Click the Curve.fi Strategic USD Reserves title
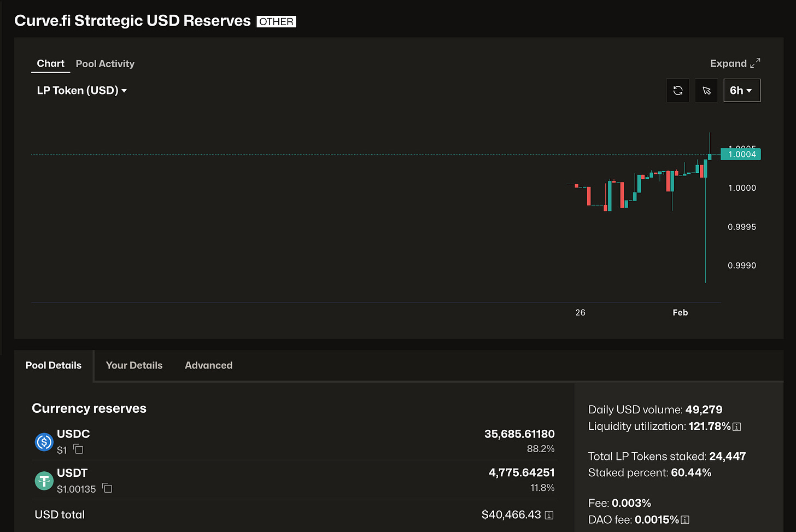The height and width of the screenshot is (532, 796). [132, 21]
